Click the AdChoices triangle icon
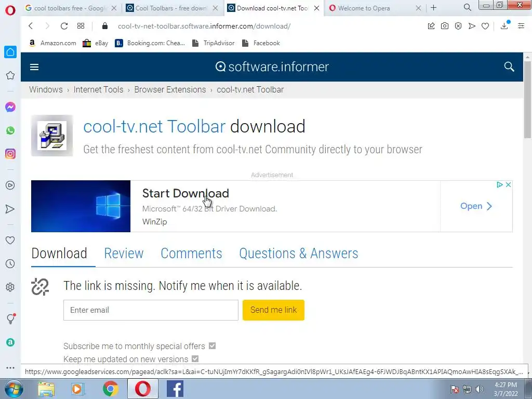This screenshot has height=399, width=532. click(500, 184)
